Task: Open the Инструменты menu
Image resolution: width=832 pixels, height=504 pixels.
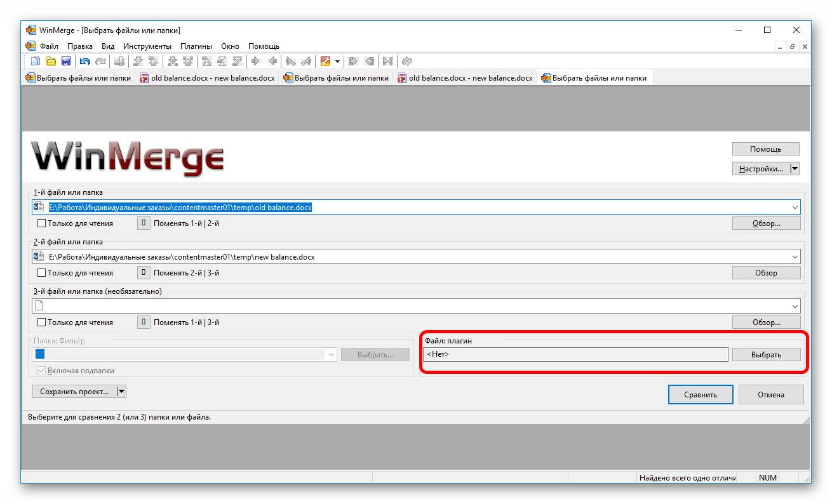Action: (147, 46)
